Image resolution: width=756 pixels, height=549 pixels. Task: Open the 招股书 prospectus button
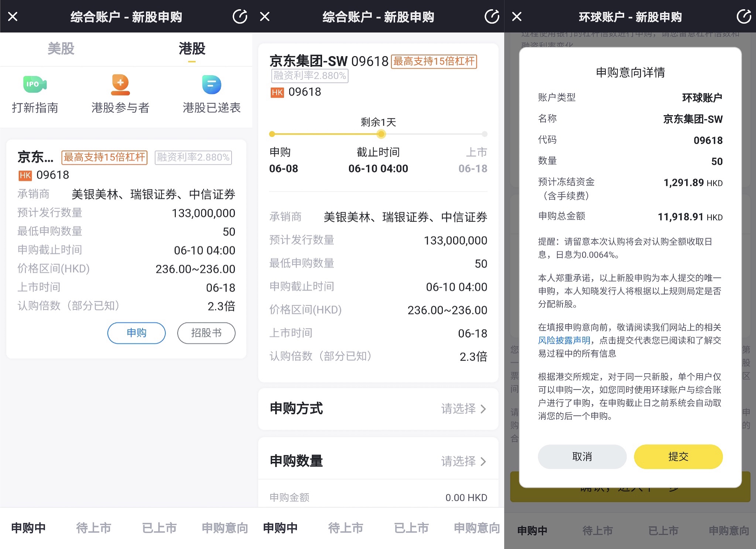pos(206,333)
